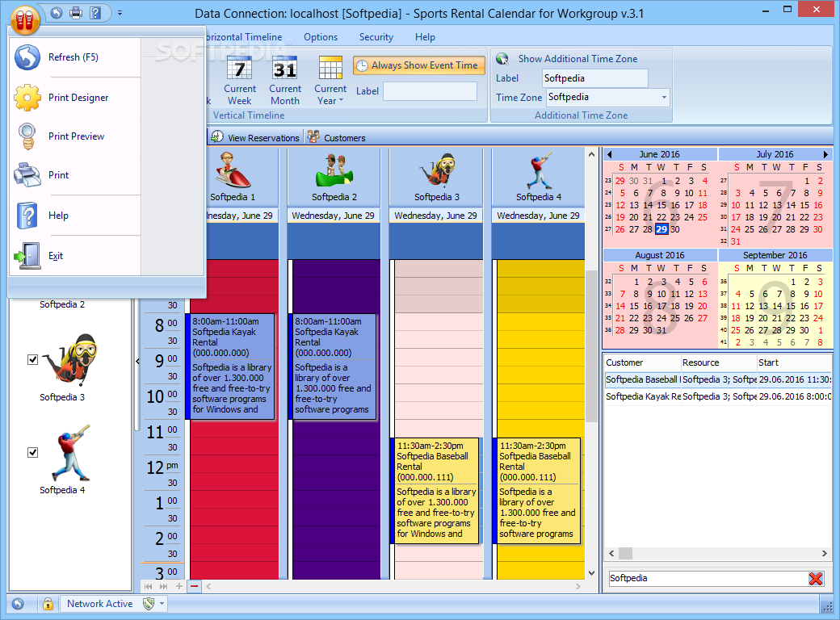Switch to Current Week view

coord(239,80)
